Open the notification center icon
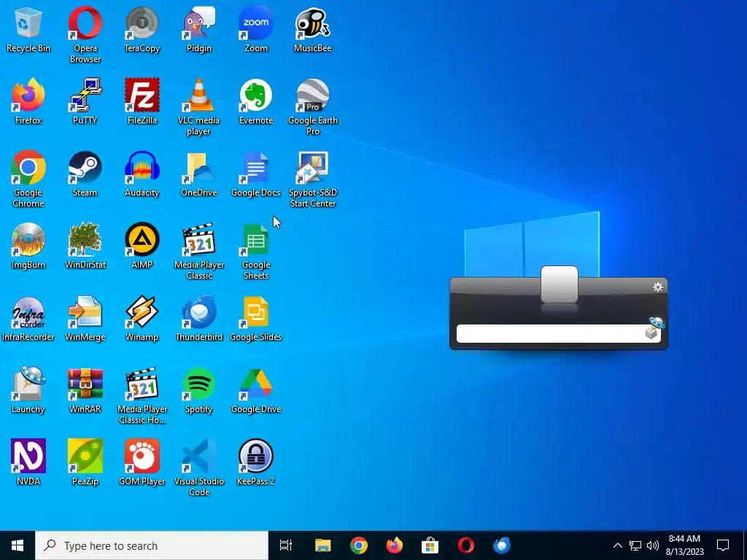Image resolution: width=747 pixels, height=560 pixels. [x=723, y=545]
